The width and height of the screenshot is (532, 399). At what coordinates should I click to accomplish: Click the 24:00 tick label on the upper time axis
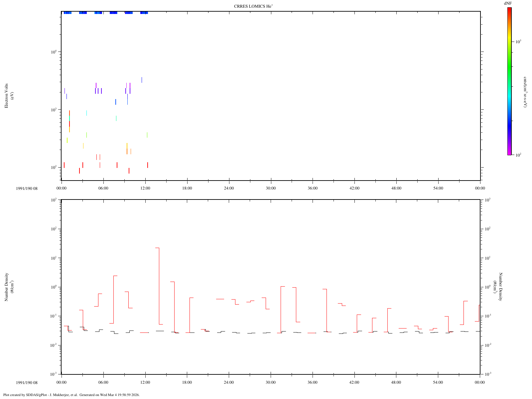click(229, 188)
